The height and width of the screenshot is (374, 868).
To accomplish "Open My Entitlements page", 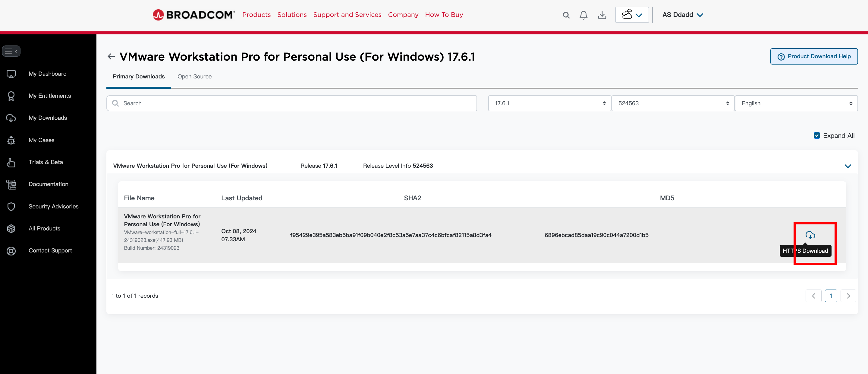I will click(x=50, y=96).
